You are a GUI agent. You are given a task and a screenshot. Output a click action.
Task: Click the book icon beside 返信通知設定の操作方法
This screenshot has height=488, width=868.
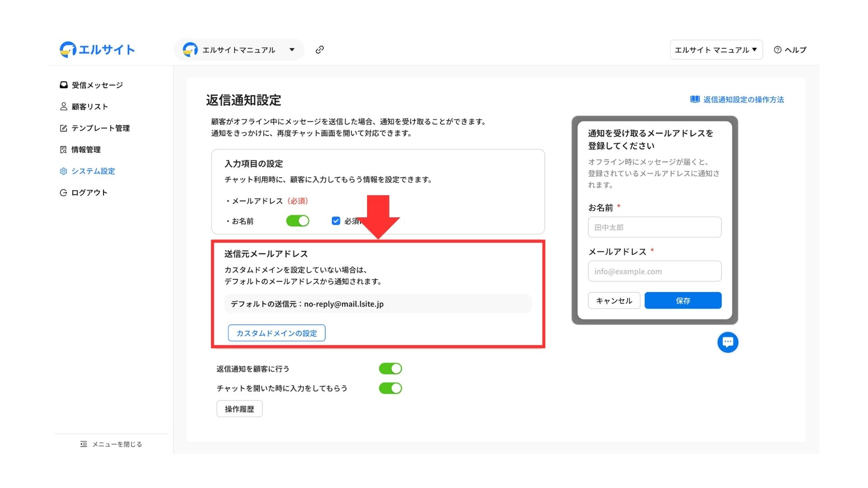pyautogui.click(x=695, y=99)
